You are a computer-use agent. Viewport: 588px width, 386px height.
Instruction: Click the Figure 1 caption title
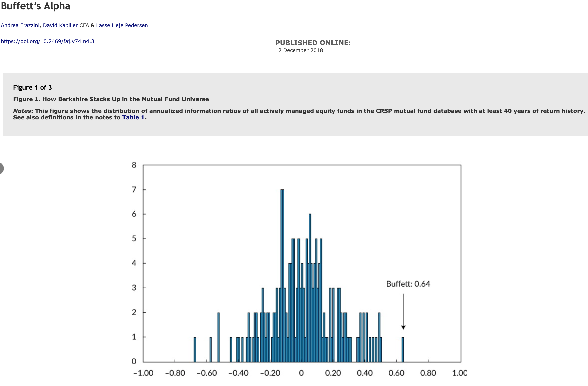[x=111, y=99]
